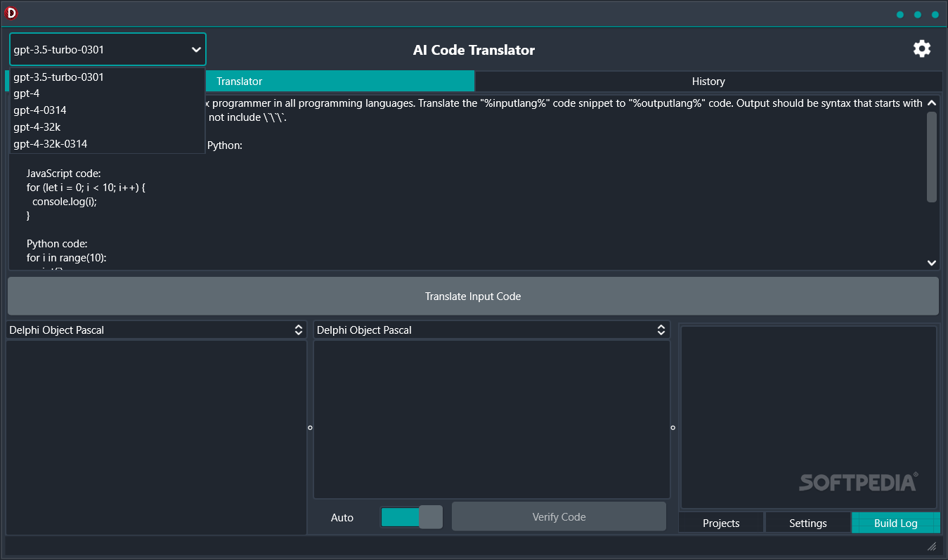The width and height of the screenshot is (948, 560).
Task: Open the Projects tab
Action: pyautogui.click(x=721, y=523)
